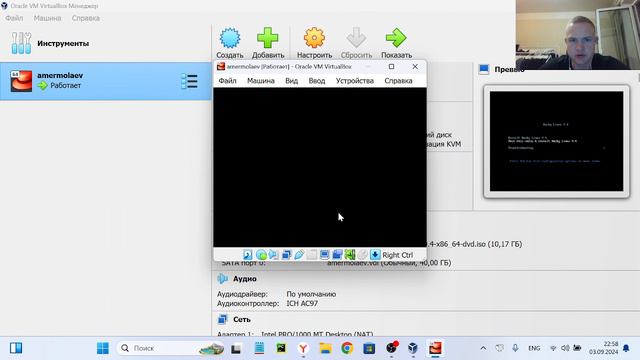This screenshot has height=360, width=640.
Task: Open OBS Studio from the taskbar
Action: click(391, 348)
